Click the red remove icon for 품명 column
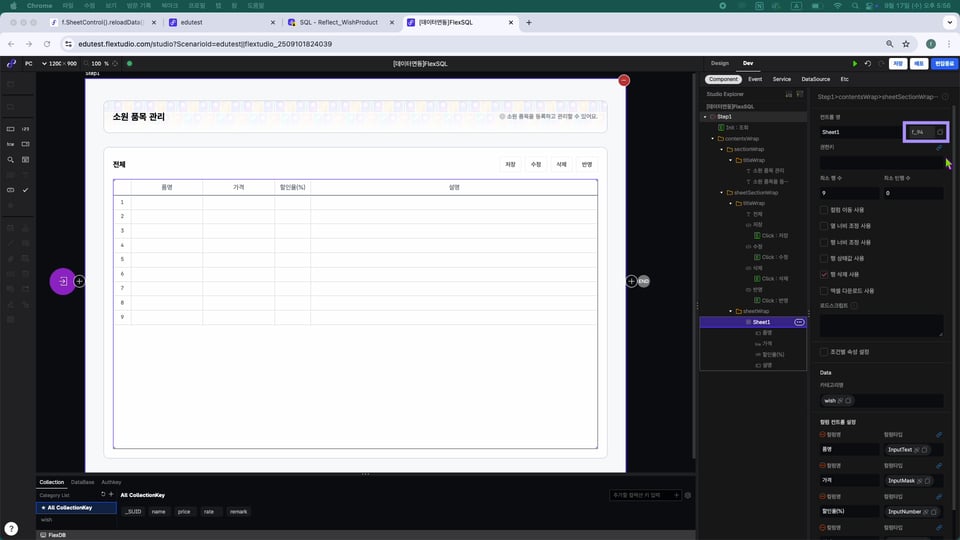Image resolution: width=960 pixels, height=540 pixels. pyautogui.click(x=823, y=435)
